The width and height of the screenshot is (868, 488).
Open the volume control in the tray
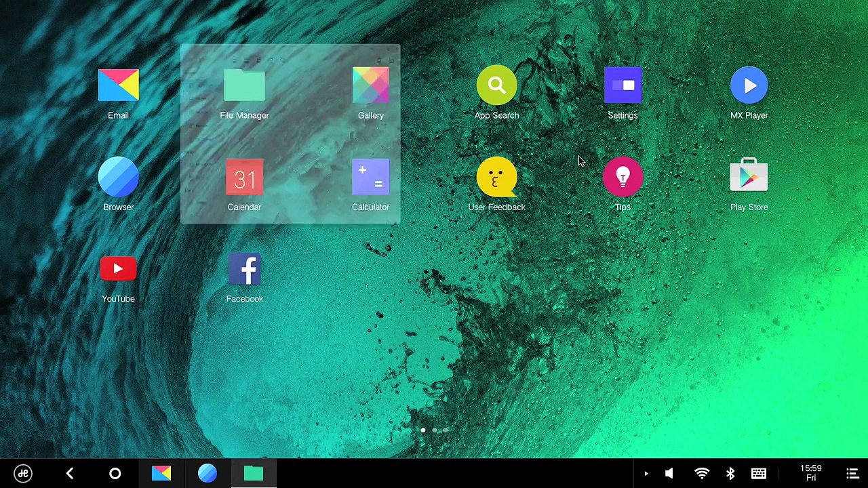point(669,474)
